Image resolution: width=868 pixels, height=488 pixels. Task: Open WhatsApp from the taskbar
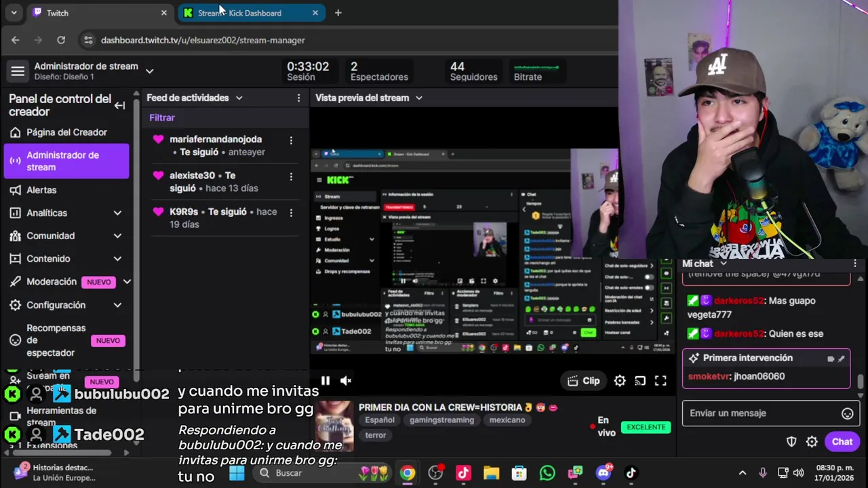click(x=547, y=473)
